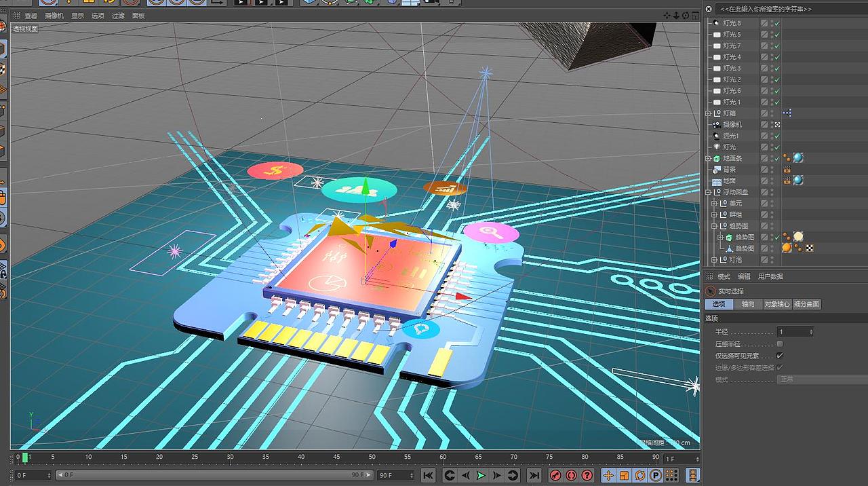
Task: Toggle parameter keying P icon
Action: point(656,475)
